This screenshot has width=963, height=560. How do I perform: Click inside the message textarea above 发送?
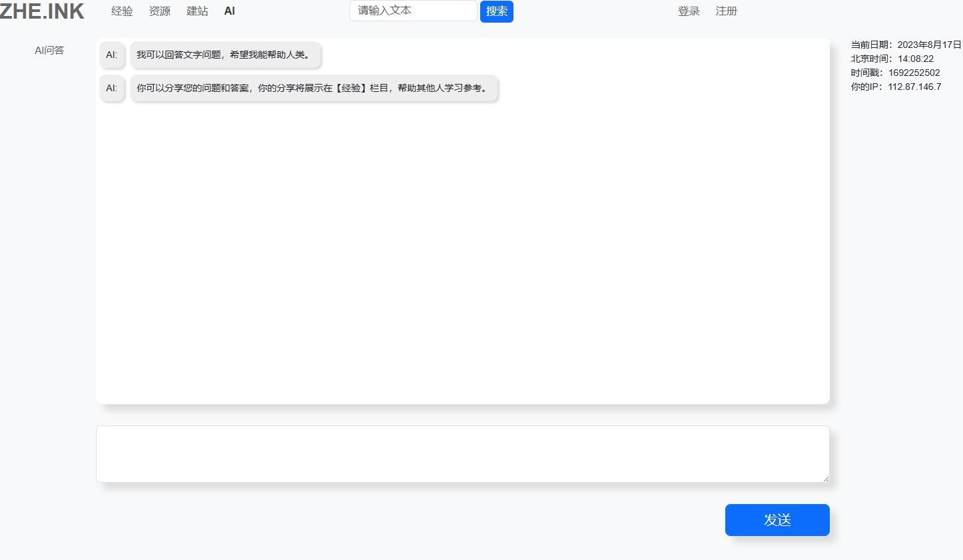pyautogui.click(x=463, y=454)
